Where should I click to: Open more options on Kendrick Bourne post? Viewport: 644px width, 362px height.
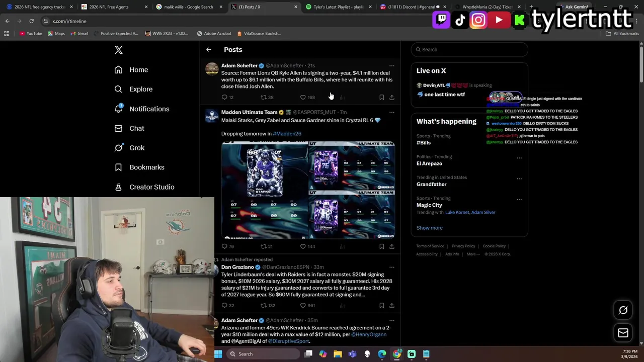392,320
